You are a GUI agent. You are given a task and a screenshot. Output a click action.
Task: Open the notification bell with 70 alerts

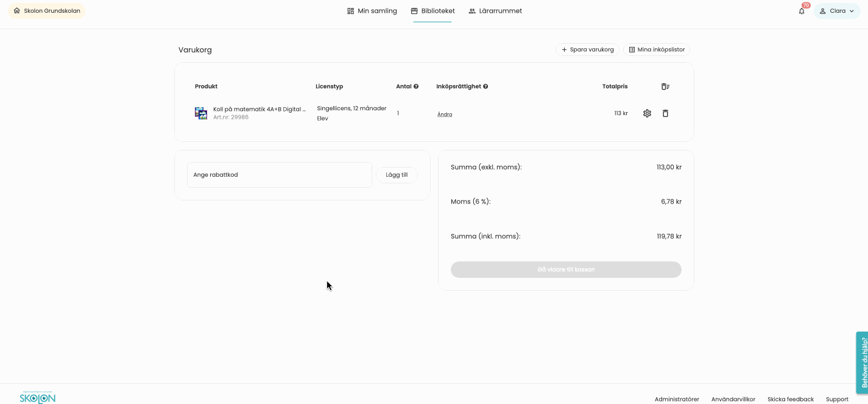pyautogui.click(x=801, y=10)
